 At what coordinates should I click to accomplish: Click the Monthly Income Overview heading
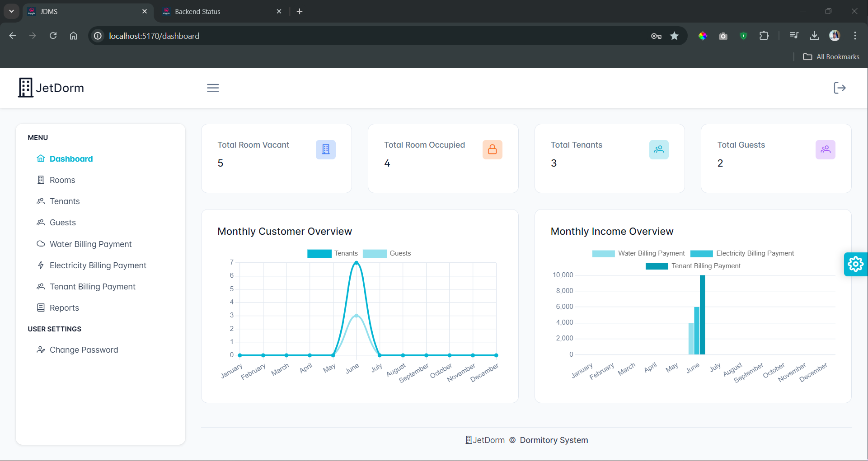[x=612, y=231]
